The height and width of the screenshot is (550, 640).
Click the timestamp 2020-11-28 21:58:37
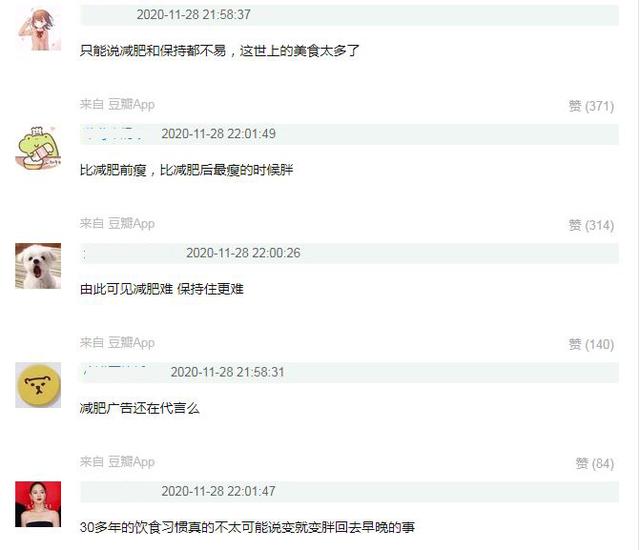coord(193,15)
